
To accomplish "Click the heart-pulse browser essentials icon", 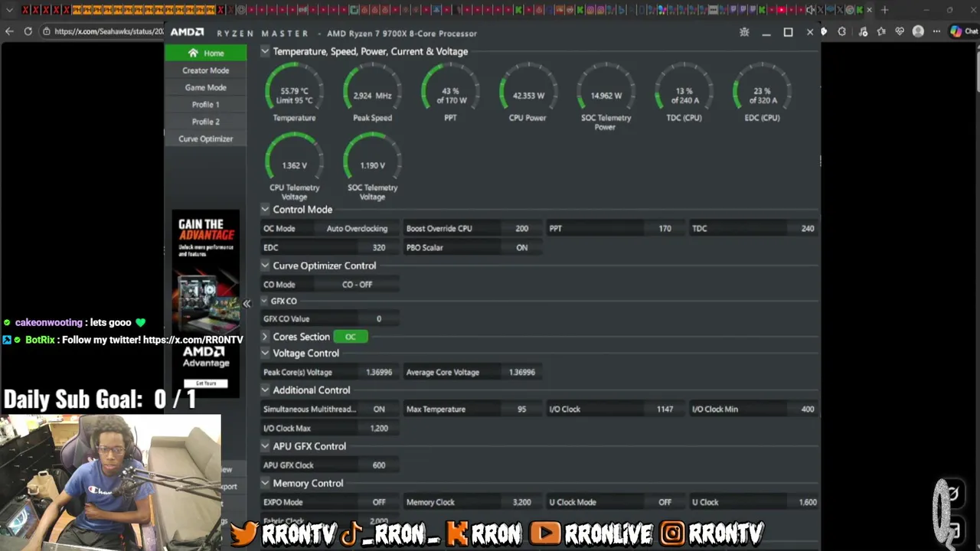I will 900,31.
